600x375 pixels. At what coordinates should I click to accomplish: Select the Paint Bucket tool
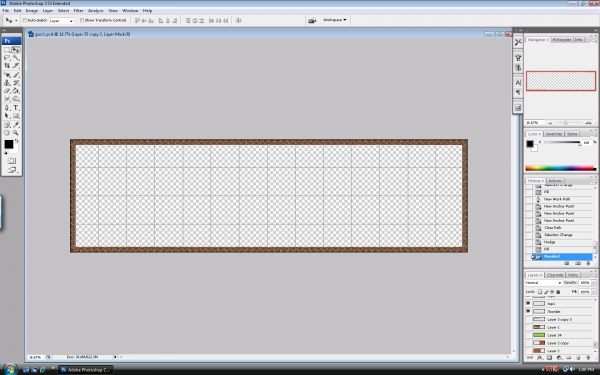[16, 91]
